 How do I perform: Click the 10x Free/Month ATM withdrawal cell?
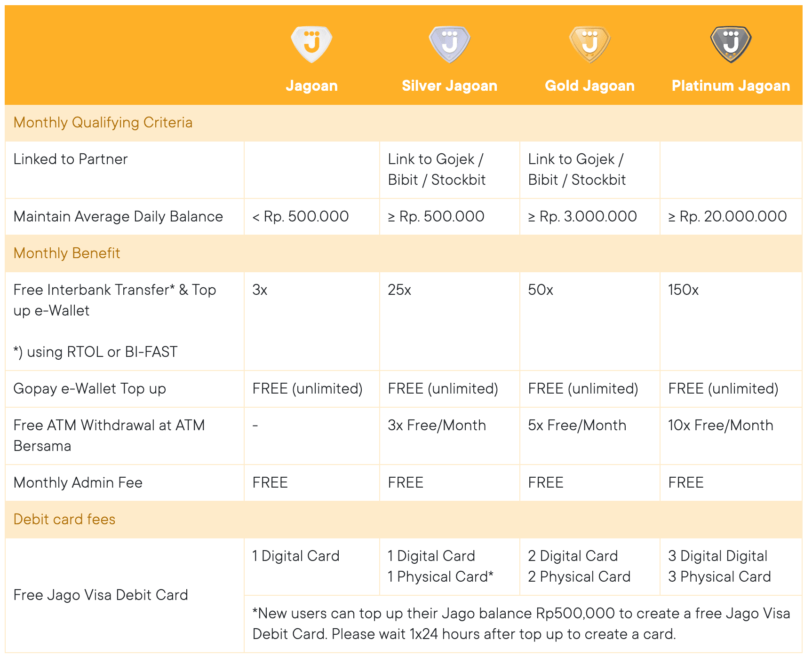731,436
